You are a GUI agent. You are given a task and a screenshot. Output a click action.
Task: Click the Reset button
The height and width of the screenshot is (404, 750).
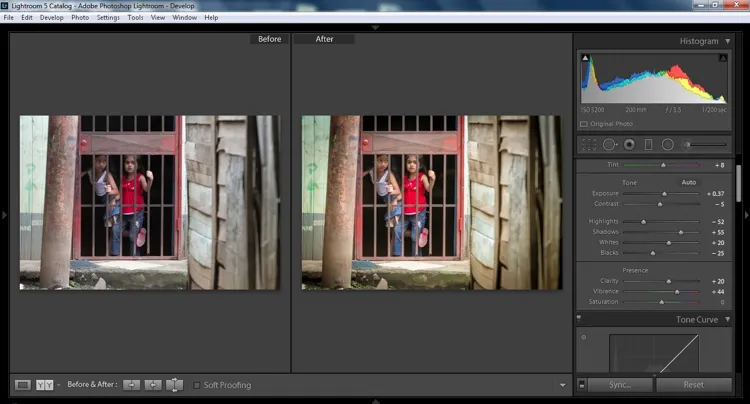click(693, 385)
